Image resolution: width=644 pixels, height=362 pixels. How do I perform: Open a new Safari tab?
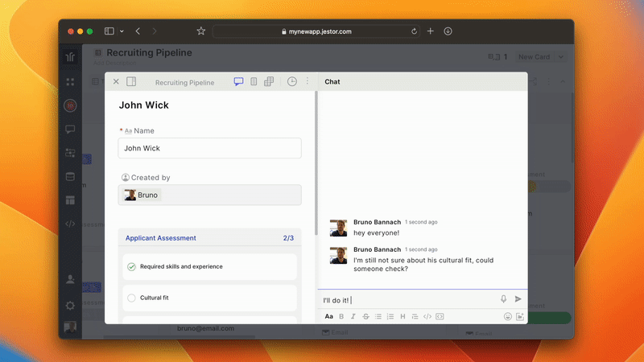coord(431,31)
